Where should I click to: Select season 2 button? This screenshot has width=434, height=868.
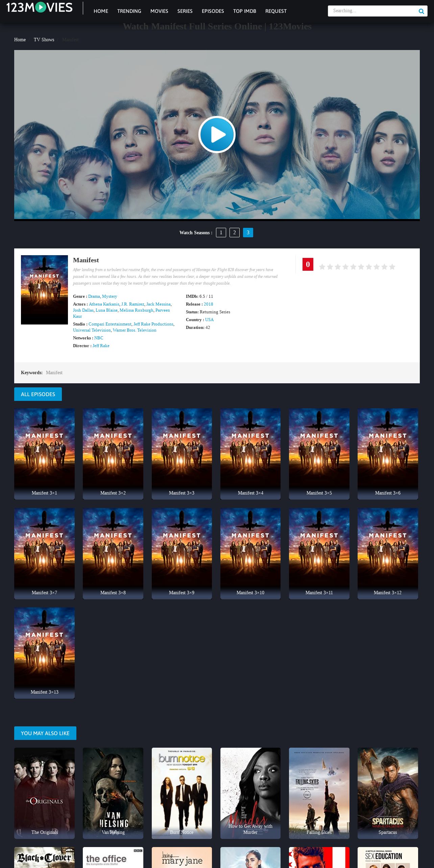235,233
